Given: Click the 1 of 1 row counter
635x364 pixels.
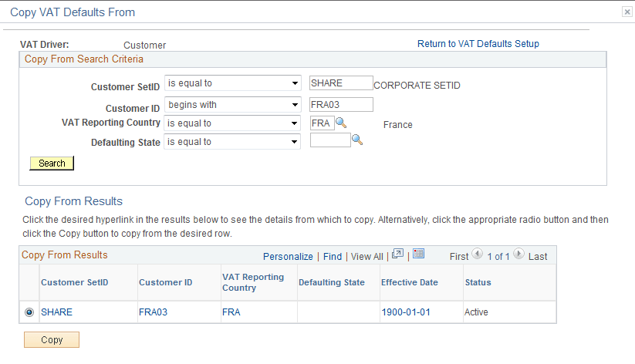Looking at the screenshot, I should click(x=498, y=256).
